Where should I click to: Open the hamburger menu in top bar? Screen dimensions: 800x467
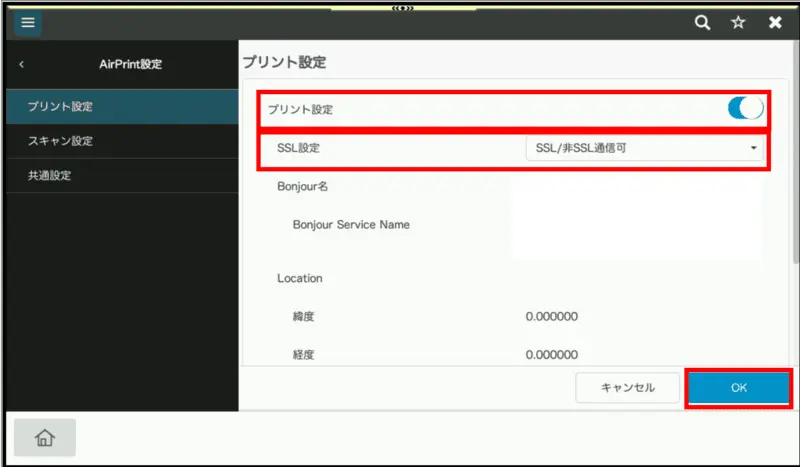28,23
